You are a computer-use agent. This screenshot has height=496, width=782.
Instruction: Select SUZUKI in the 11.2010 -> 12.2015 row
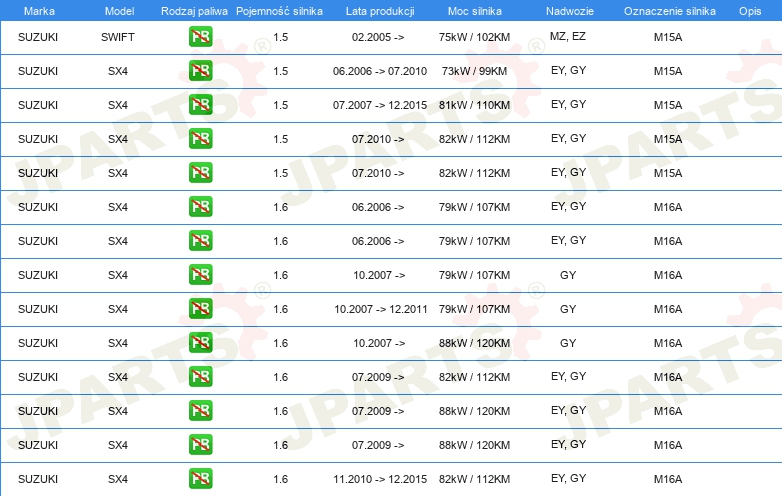[x=38, y=479]
